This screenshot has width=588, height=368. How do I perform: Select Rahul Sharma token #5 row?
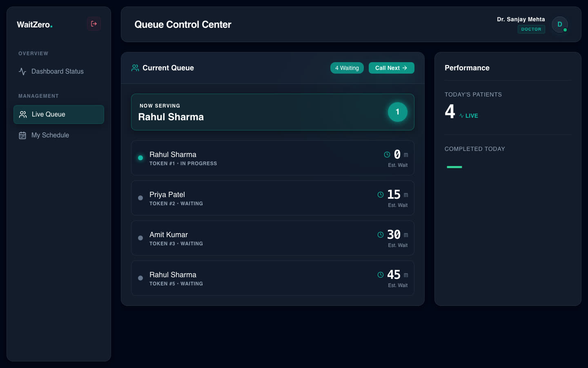pos(273,278)
